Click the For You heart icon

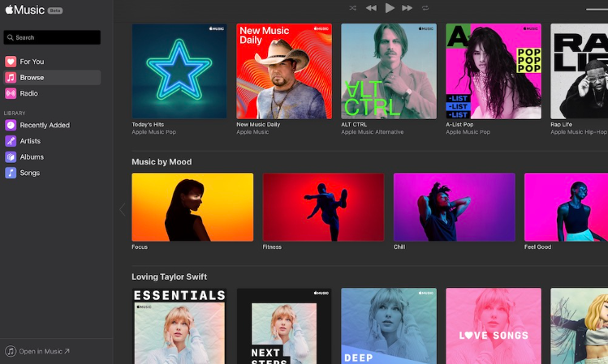pyautogui.click(x=11, y=62)
